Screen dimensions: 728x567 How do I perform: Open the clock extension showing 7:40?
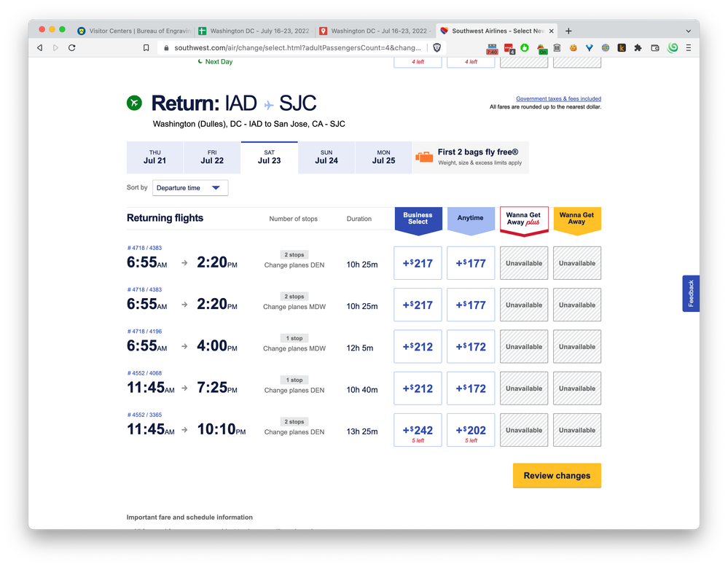point(492,48)
